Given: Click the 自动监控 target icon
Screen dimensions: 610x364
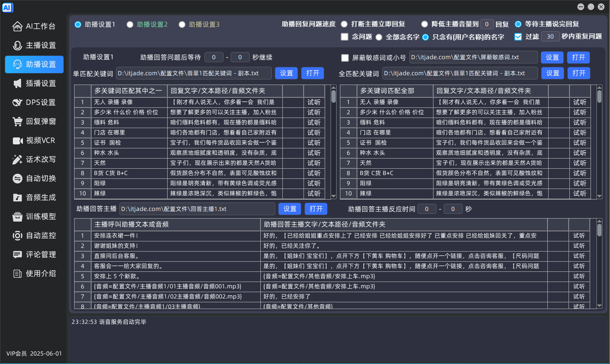Looking at the screenshot, I should point(17,235).
